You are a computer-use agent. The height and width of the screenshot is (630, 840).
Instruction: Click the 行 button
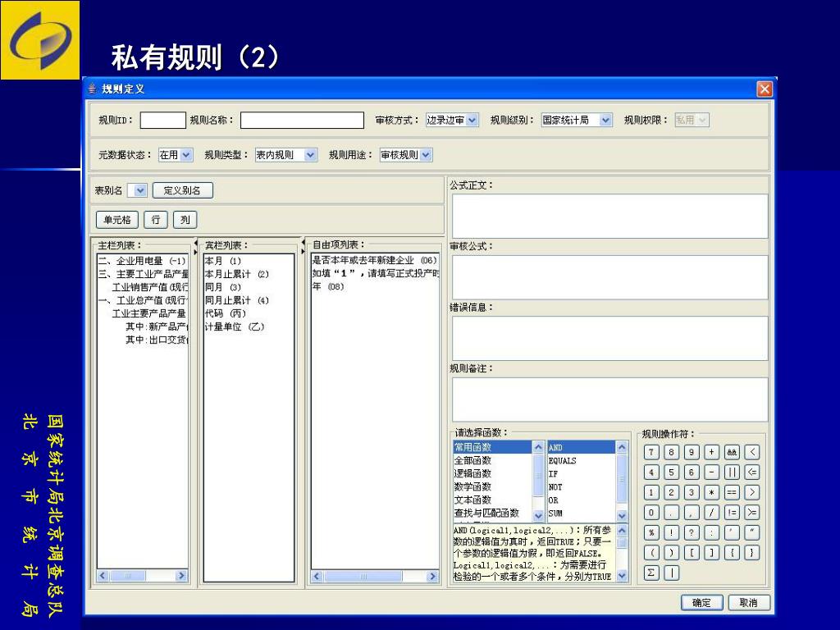point(155,220)
